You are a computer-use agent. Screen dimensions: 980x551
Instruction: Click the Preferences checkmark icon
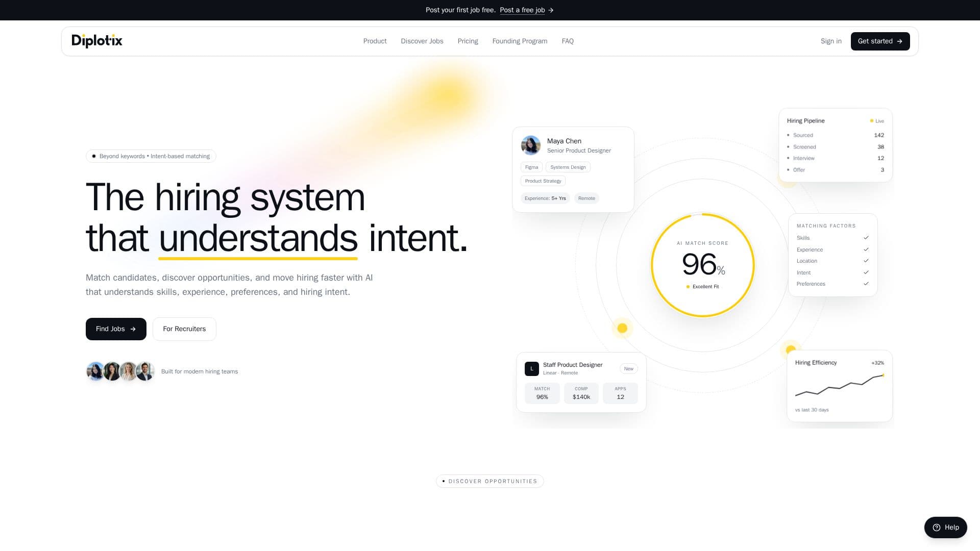[x=866, y=284]
